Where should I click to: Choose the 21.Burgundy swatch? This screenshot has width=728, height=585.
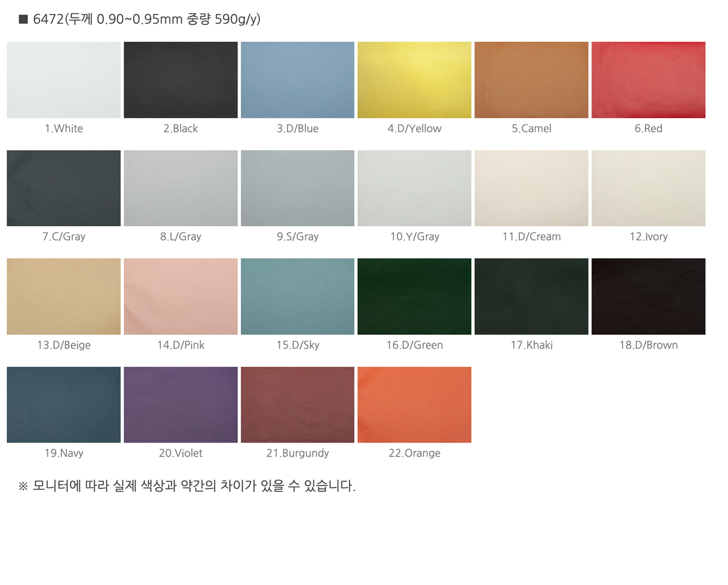(x=297, y=405)
